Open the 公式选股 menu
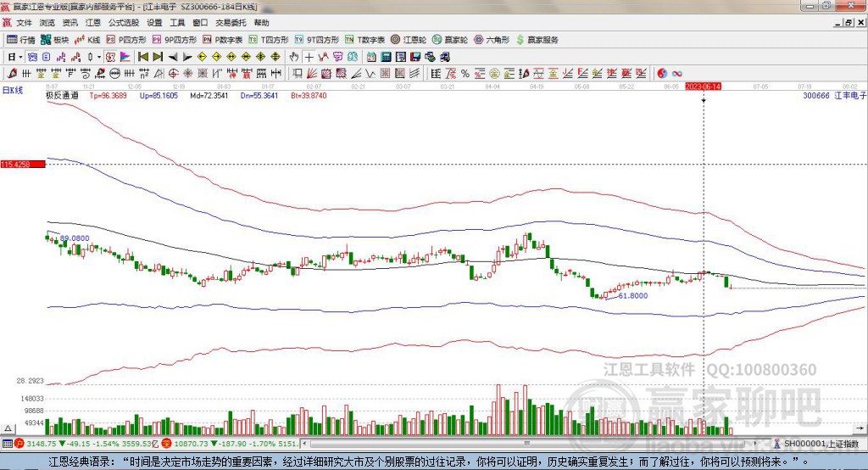The height and width of the screenshot is (470, 868). [123, 23]
